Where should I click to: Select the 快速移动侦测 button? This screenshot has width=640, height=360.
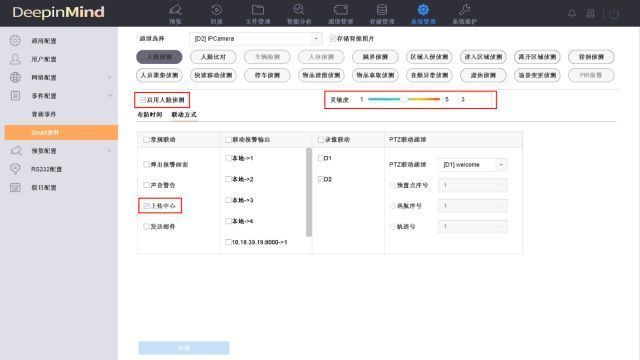(213, 75)
